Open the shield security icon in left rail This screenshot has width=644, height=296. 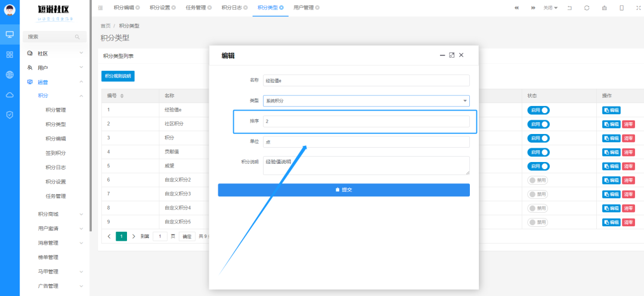pos(10,115)
